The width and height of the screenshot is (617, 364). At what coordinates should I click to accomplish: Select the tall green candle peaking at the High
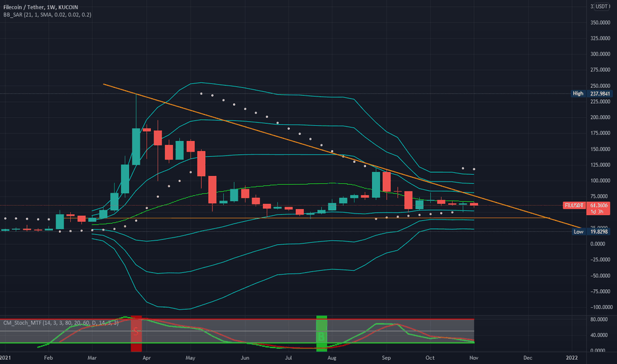(136, 146)
